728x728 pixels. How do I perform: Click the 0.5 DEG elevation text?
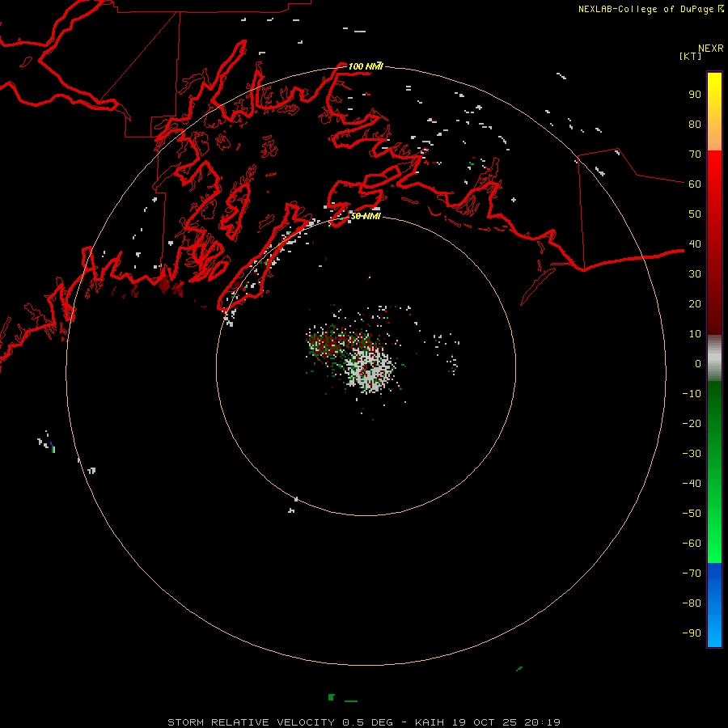tap(368, 722)
